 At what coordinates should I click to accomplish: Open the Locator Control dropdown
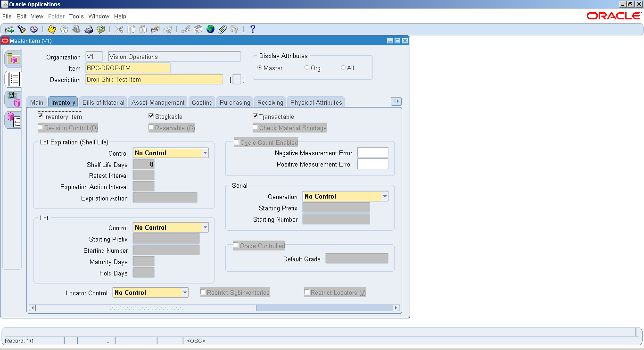pos(185,293)
